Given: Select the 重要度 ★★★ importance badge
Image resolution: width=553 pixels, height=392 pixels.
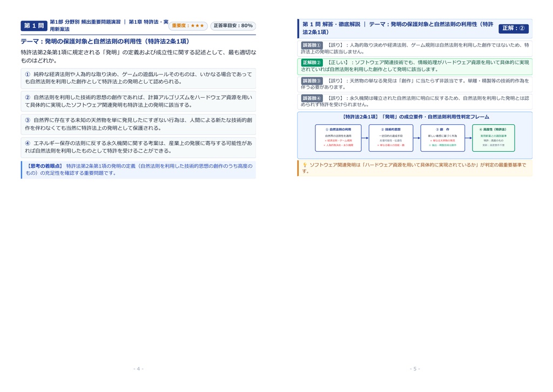Looking at the screenshot, I should click(x=188, y=26).
